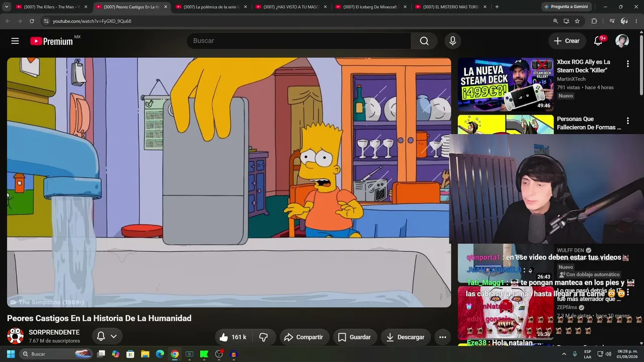Click the search magnifier button
644x362 pixels.
point(424,41)
